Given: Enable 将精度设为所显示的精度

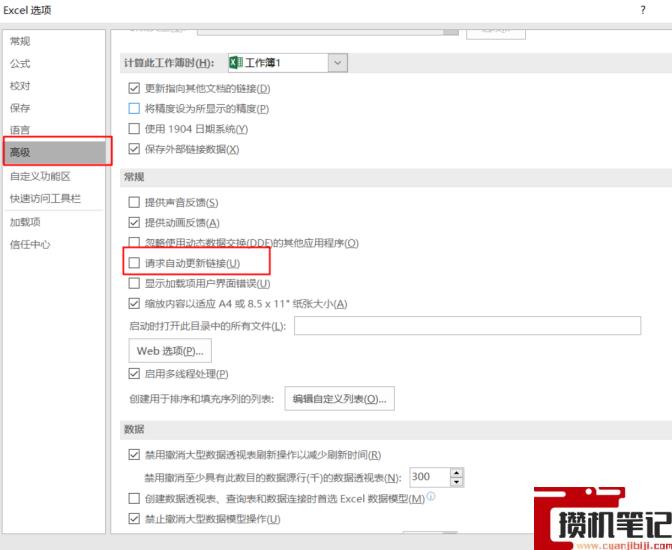Looking at the screenshot, I should tap(134, 108).
